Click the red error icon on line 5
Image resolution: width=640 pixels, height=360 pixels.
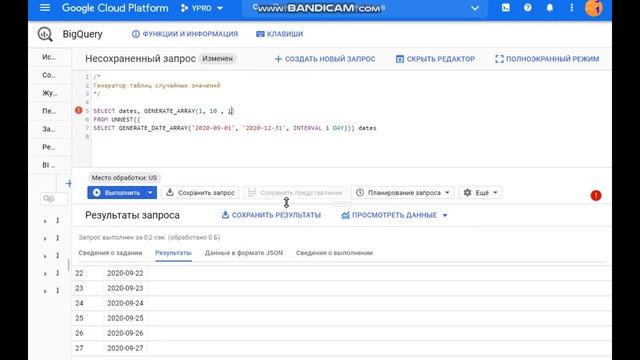(79, 110)
